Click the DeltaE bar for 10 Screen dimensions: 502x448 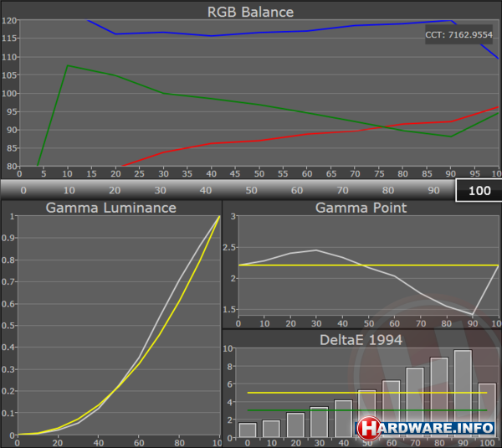tap(271, 429)
